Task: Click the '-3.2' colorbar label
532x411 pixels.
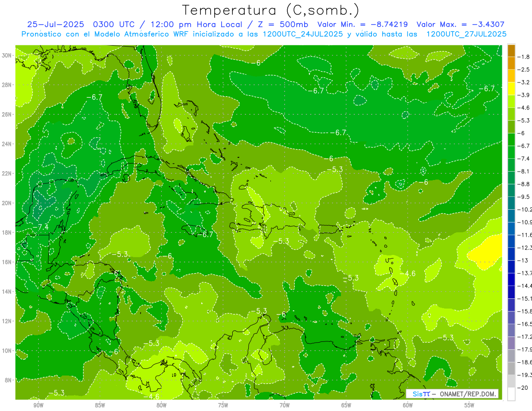Action: click(524, 82)
